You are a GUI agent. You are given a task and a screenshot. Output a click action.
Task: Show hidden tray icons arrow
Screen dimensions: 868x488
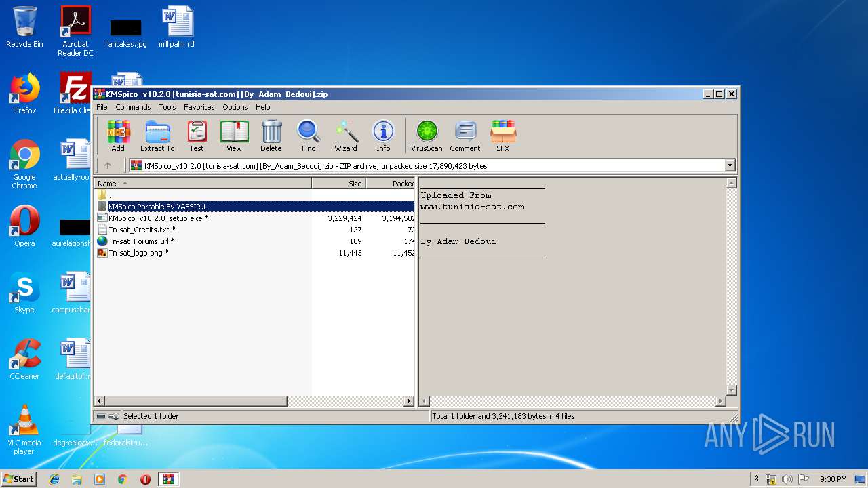(756, 479)
